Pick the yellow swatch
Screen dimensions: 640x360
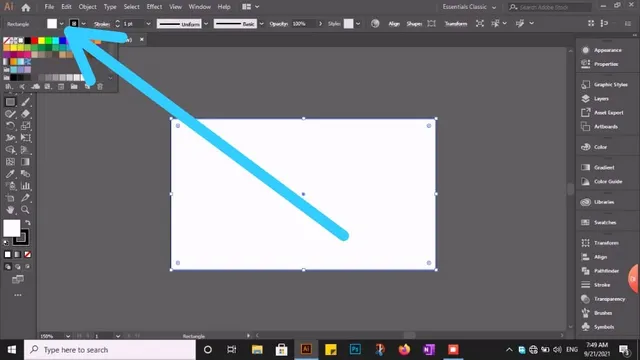click(x=41, y=40)
